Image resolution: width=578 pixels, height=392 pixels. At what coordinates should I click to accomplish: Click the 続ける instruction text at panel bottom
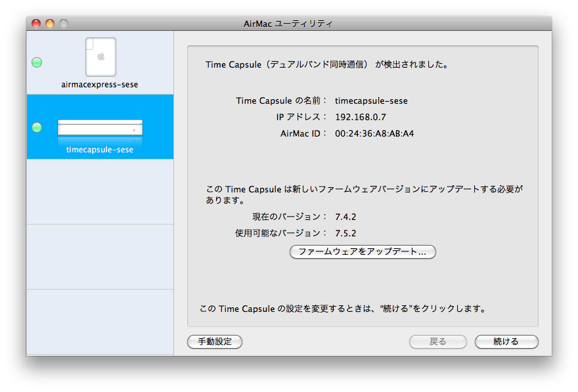click(x=343, y=309)
